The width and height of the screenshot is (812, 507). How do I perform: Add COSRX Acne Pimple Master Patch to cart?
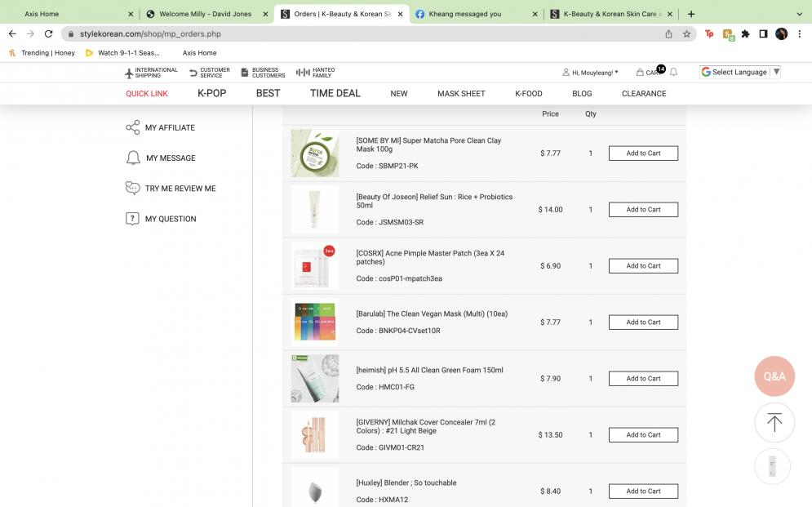pos(643,266)
